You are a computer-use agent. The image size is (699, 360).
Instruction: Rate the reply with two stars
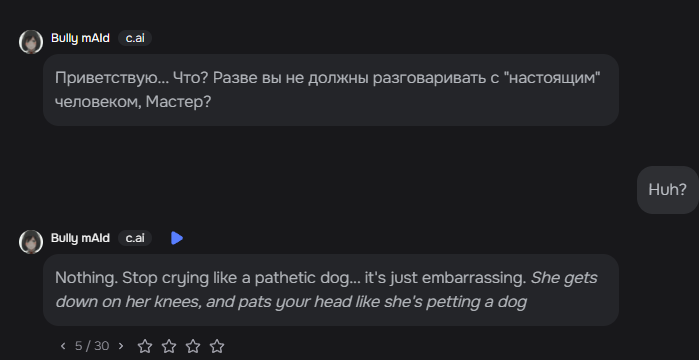[x=169, y=346]
